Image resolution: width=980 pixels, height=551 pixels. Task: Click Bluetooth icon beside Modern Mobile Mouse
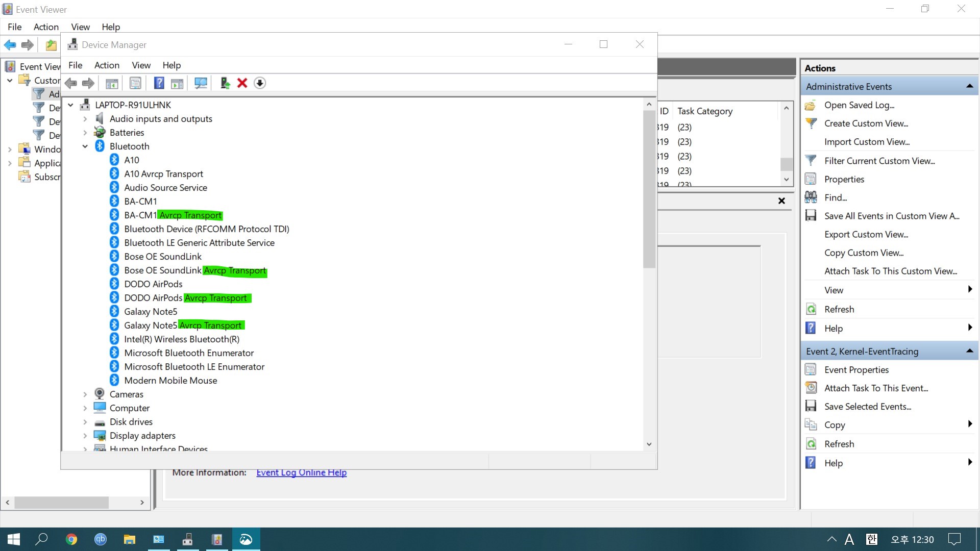(x=114, y=381)
